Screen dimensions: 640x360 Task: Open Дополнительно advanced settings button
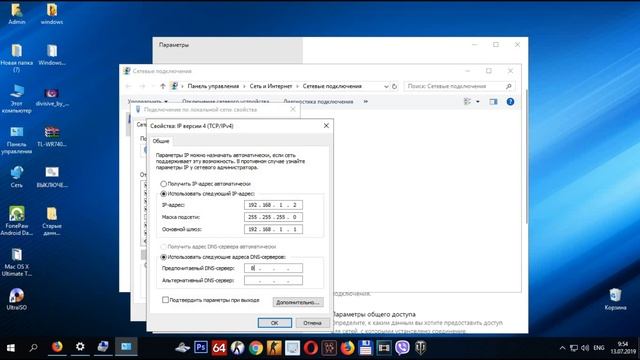(298, 302)
